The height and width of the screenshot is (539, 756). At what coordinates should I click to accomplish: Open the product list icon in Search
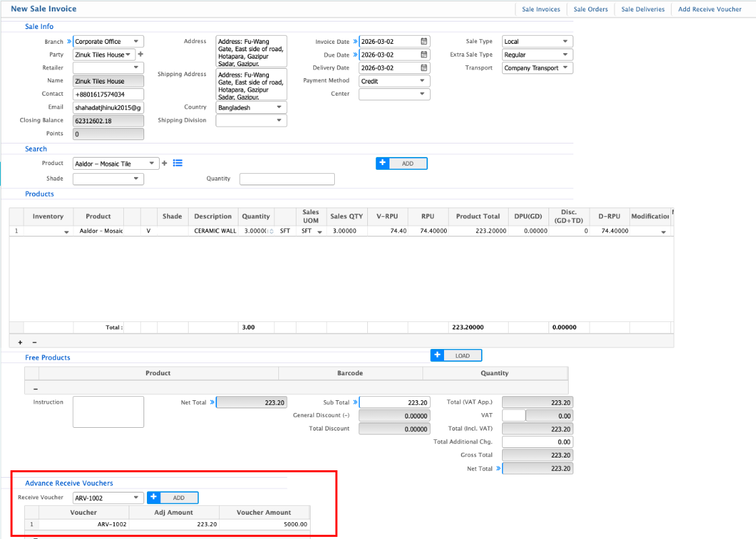click(178, 163)
